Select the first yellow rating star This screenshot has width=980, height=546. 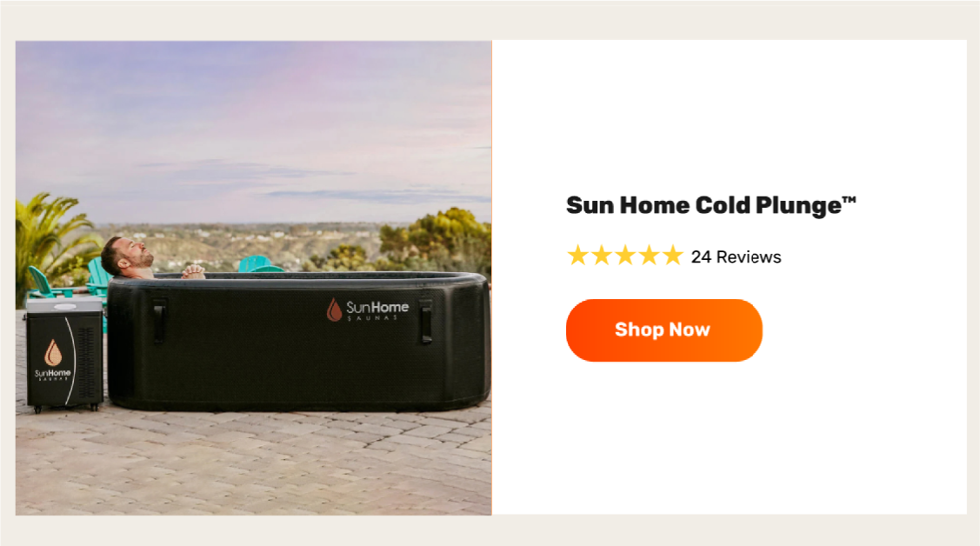coord(578,256)
